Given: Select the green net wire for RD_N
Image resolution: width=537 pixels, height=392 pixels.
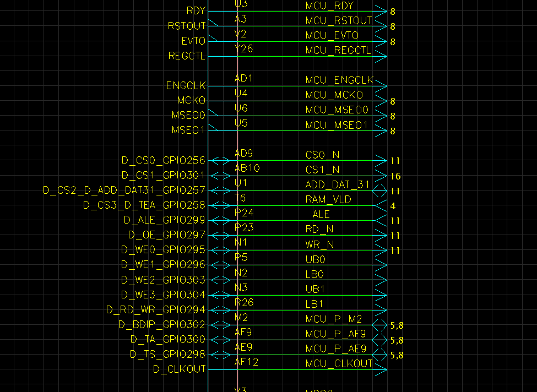Looking at the screenshot, I should pos(303,235).
